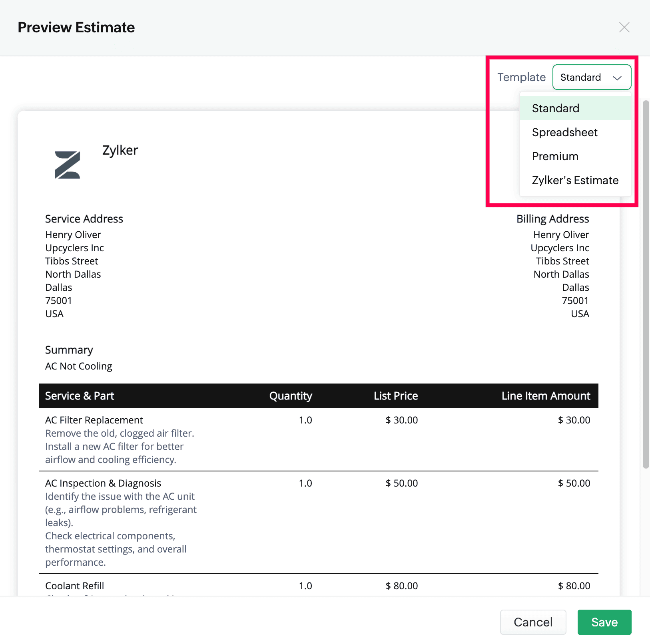This screenshot has height=644, width=650.
Task: Click the Quantity column header
Action: [291, 396]
